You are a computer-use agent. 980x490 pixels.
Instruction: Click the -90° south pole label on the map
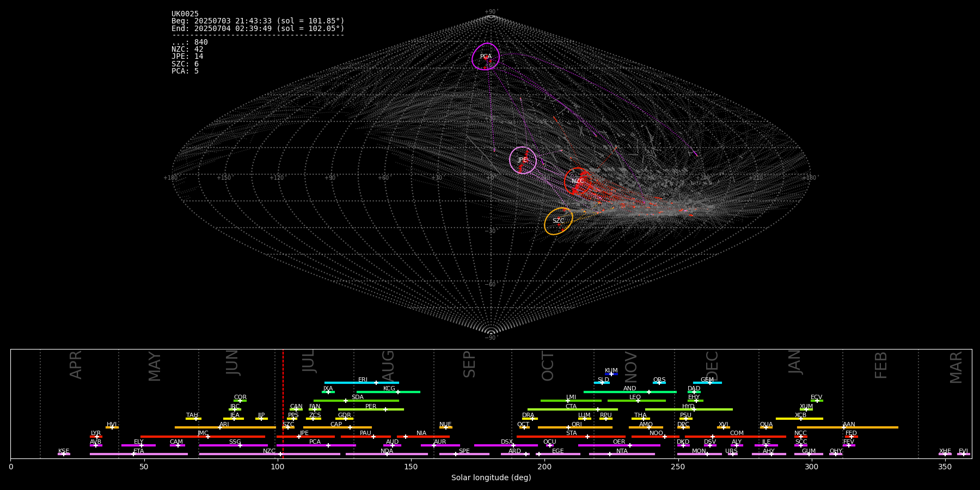point(491,338)
